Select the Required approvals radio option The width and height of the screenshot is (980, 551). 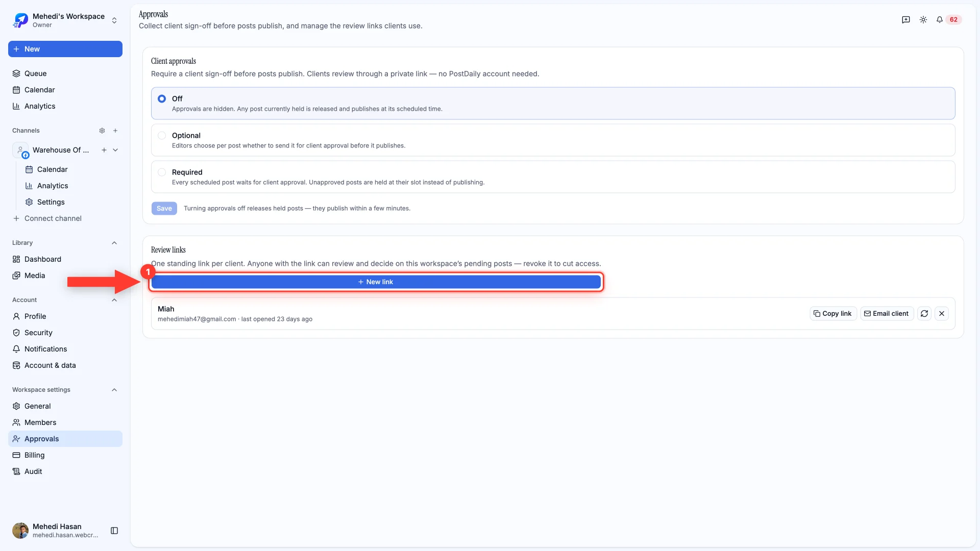(162, 172)
